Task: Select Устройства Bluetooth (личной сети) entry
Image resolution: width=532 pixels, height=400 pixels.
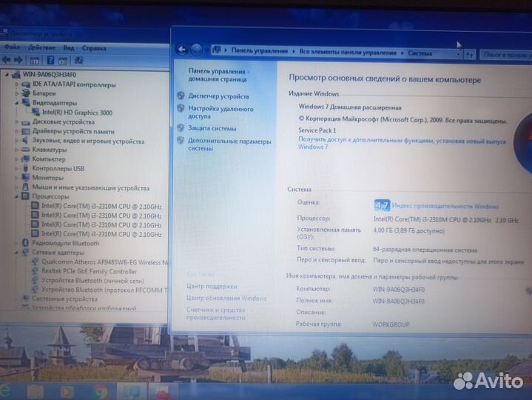Action: click(x=92, y=281)
